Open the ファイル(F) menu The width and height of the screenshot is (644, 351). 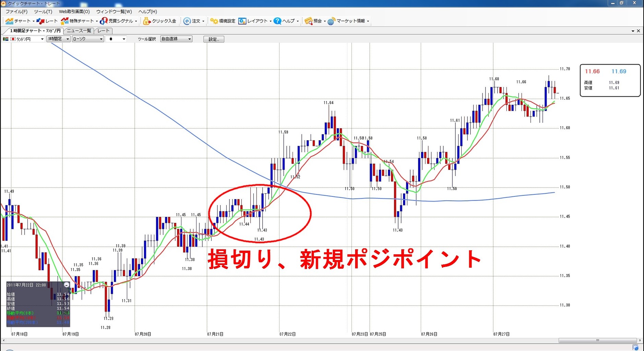(x=16, y=12)
